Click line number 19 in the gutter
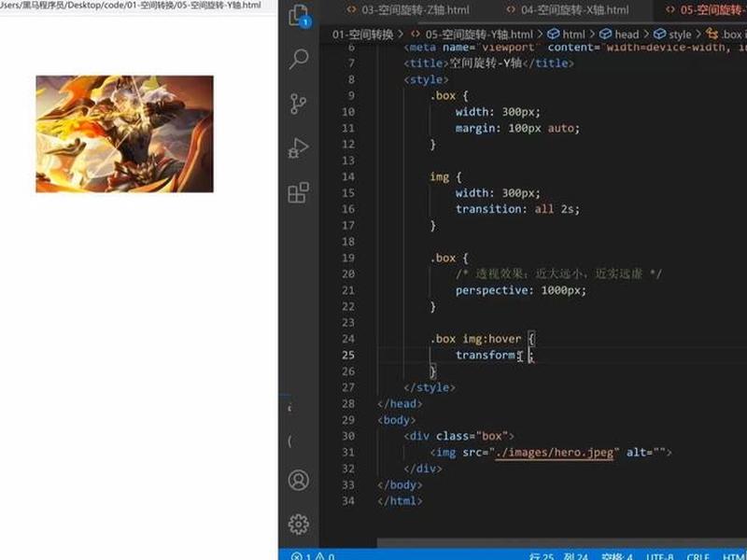The image size is (747, 560). 348,259
